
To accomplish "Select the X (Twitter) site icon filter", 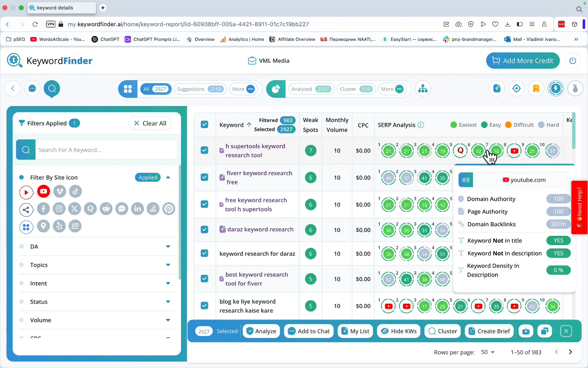I will pyautogui.click(x=75, y=209).
